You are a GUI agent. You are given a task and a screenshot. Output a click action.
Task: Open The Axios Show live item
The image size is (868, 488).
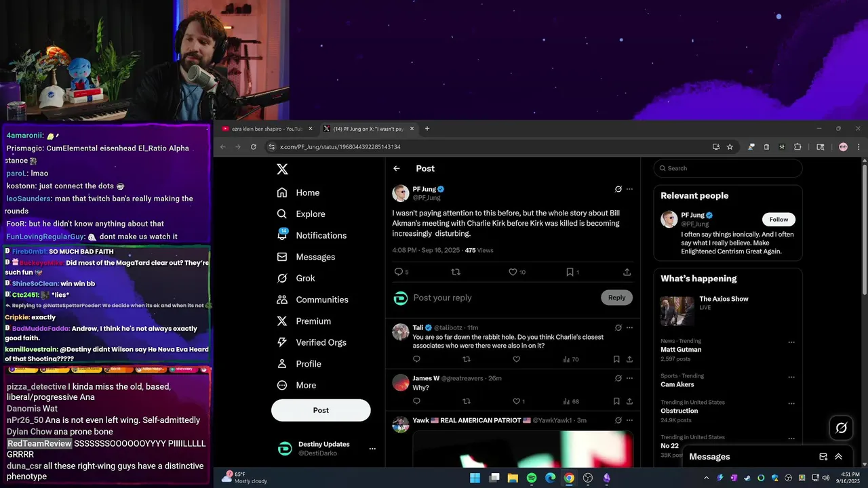click(x=727, y=310)
